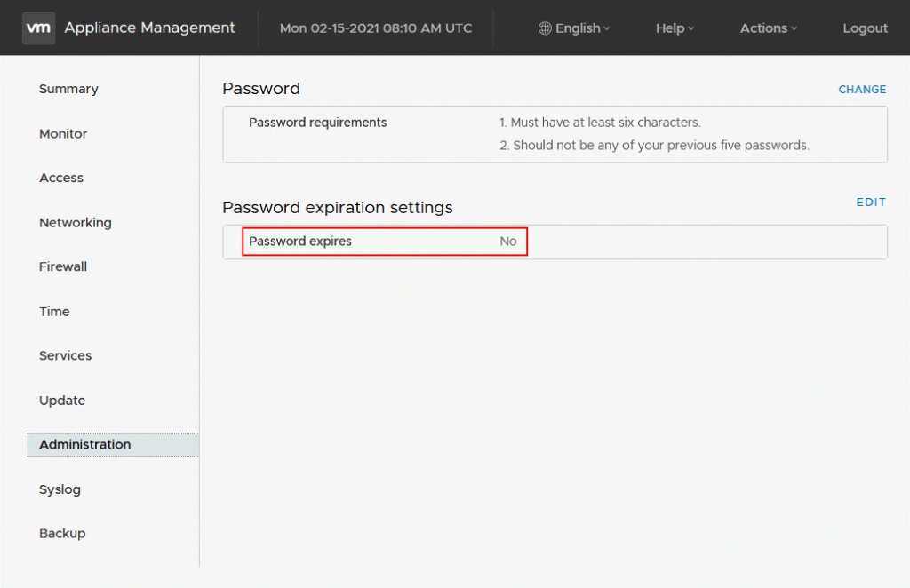Go to the Backup section
The image size is (910, 588).
tap(60, 534)
